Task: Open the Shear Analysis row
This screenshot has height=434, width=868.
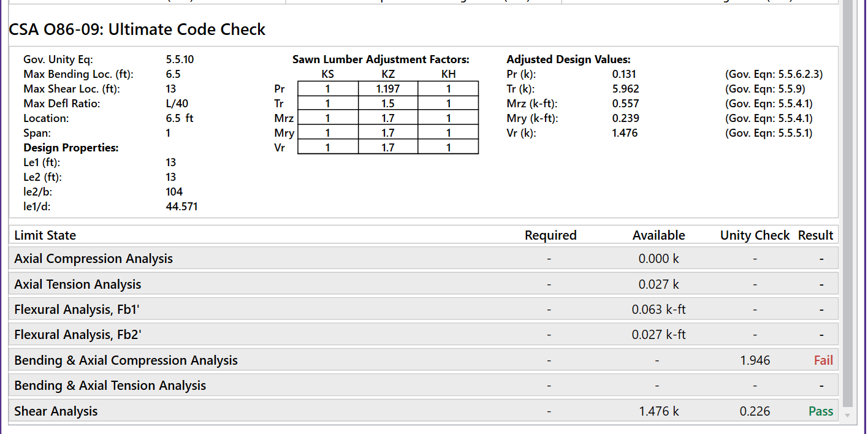Action: [56, 411]
